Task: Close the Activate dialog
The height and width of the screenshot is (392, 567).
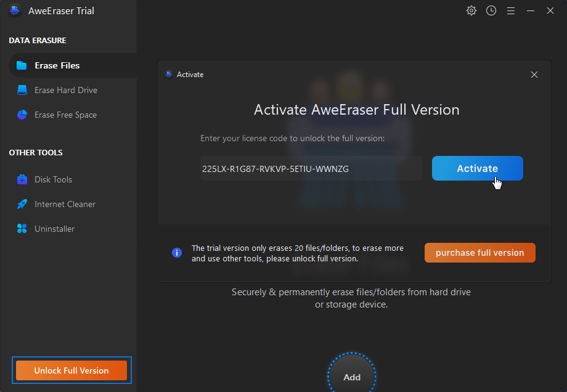Action: tap(534, 75)
